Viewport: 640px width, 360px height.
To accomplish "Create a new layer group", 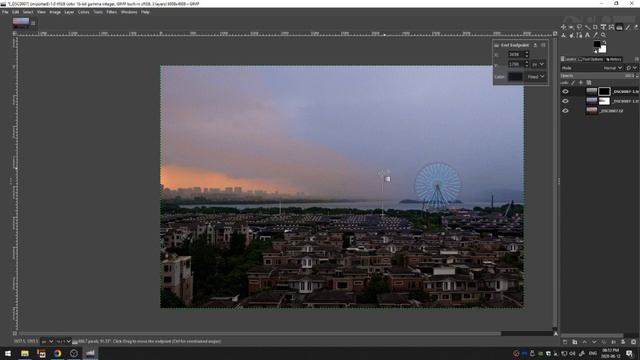I will pos(575,342).
